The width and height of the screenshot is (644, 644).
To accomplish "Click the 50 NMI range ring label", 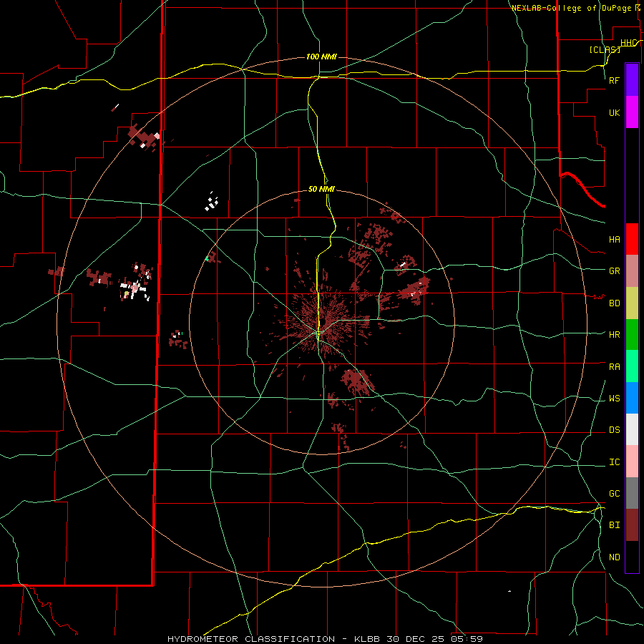I will pyautogui.click(x=321, y=189).
